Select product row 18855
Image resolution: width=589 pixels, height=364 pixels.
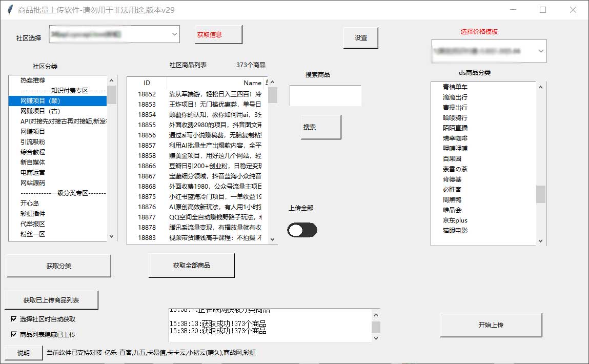coord(197,125)
